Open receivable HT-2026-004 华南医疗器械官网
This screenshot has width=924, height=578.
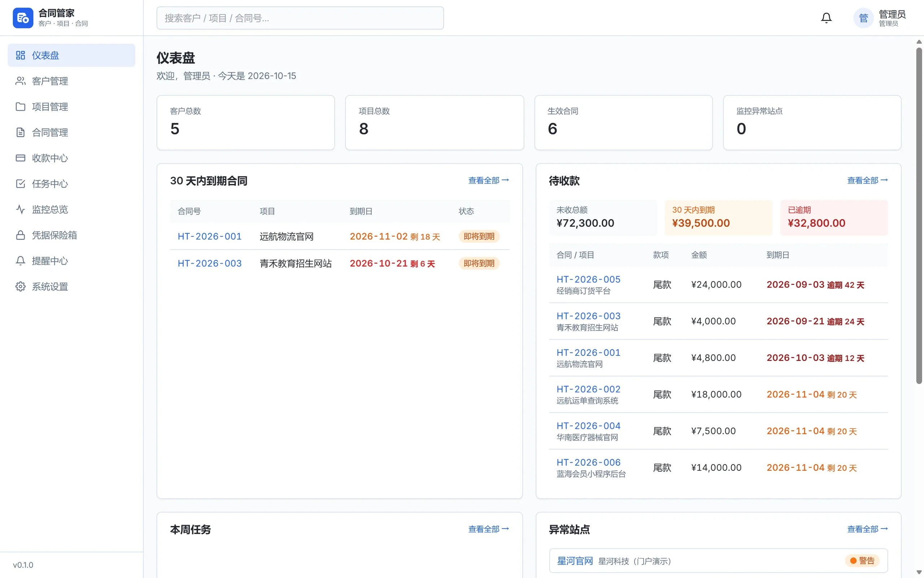coord(588,426)
